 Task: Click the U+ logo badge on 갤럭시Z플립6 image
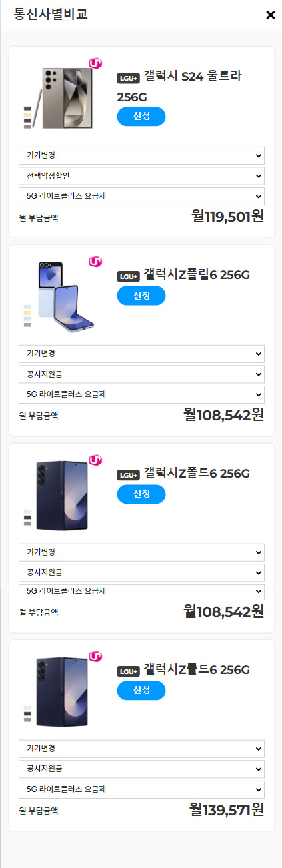click(x=95, y=262)
